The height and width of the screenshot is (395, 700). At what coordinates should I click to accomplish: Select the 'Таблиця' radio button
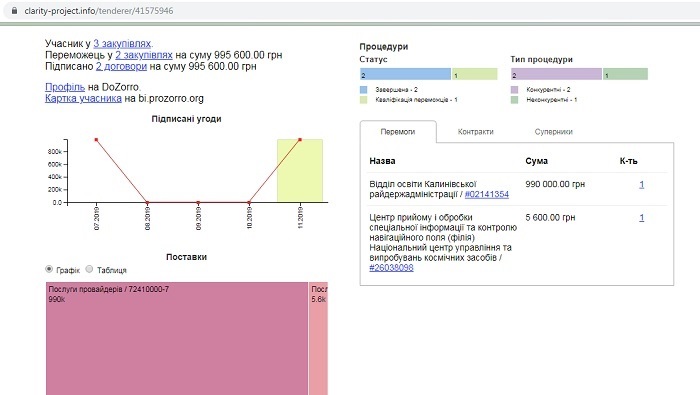coord(89,269)
